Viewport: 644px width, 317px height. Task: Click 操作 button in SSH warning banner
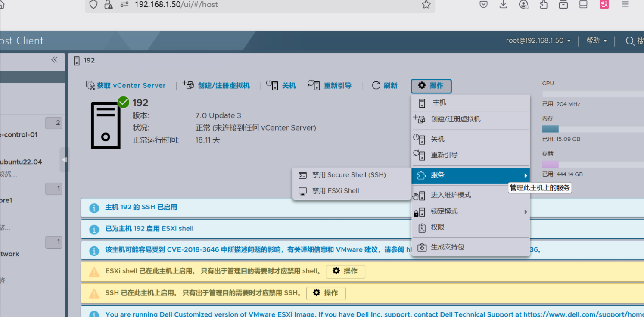coord(326,293)
